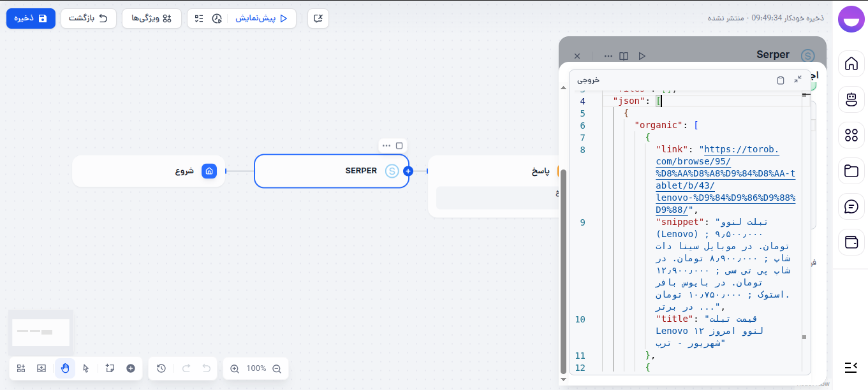The height and width of the screenshot is (390, 868).
Task: Click the redo arrow in bottom toolbar
Action: point(185,368)
